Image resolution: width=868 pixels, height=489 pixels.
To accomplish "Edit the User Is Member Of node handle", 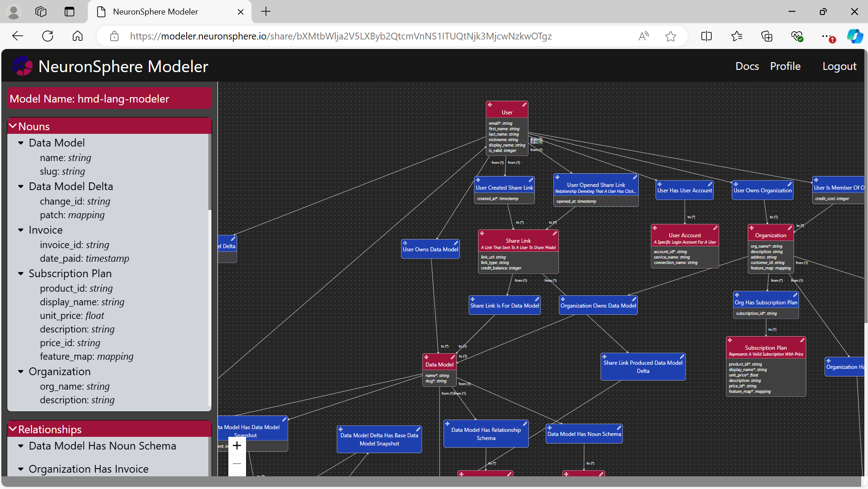I will [816, 180].
